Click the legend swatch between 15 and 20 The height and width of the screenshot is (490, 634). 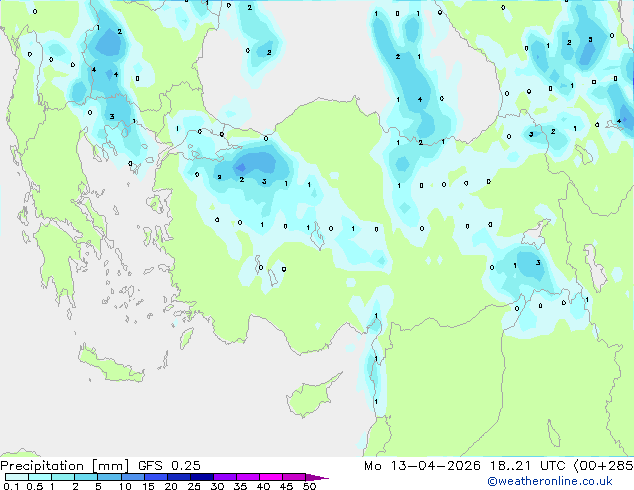155,477
